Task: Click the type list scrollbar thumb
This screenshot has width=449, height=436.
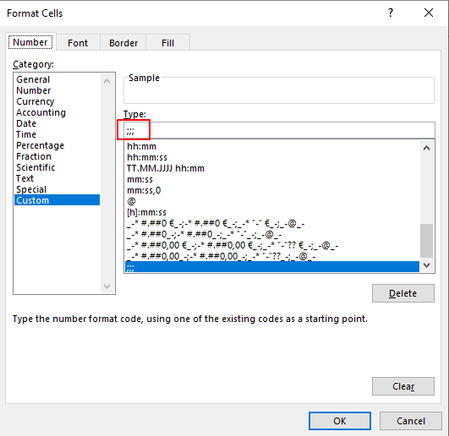Action: 426,241
